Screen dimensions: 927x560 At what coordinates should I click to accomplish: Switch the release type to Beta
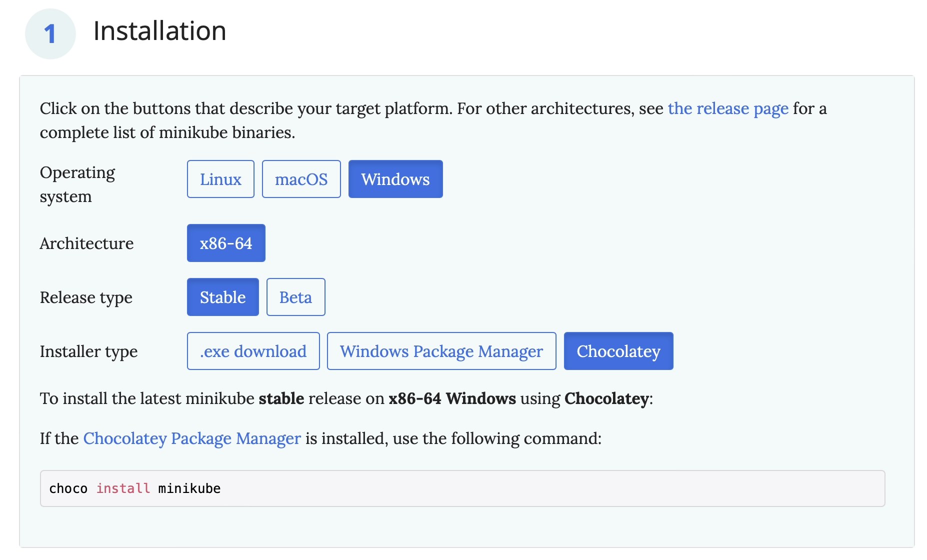click(295, 296)
